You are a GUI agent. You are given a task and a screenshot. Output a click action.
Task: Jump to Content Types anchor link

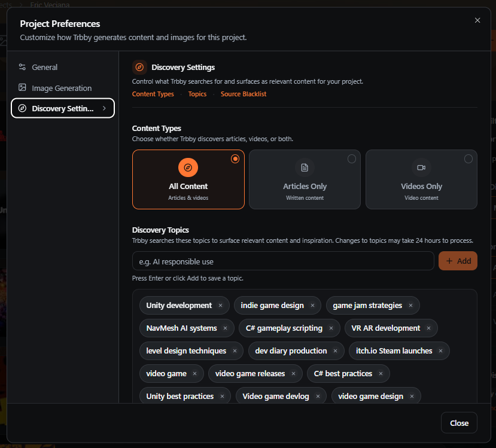click(x=153, y=94)
